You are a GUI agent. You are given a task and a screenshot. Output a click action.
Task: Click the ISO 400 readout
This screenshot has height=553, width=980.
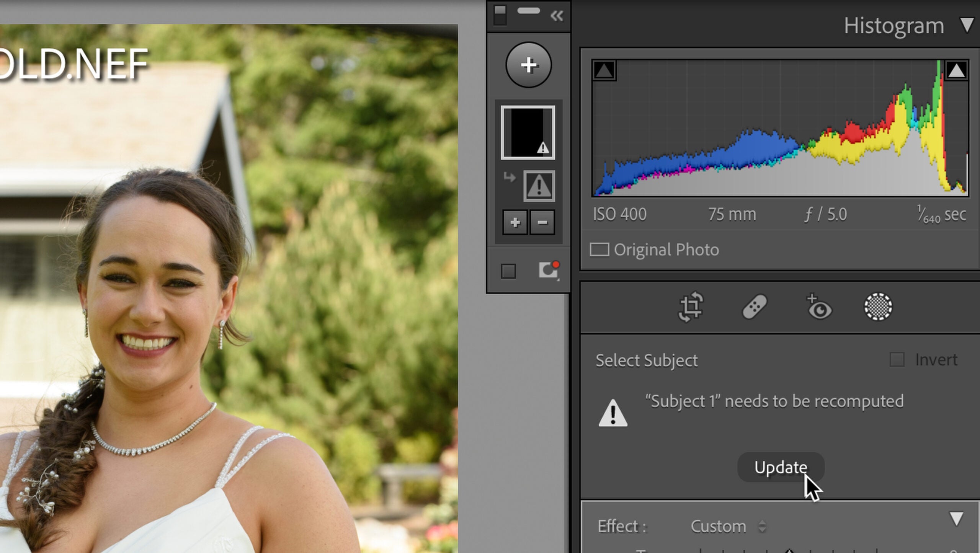tap(620, 214)
